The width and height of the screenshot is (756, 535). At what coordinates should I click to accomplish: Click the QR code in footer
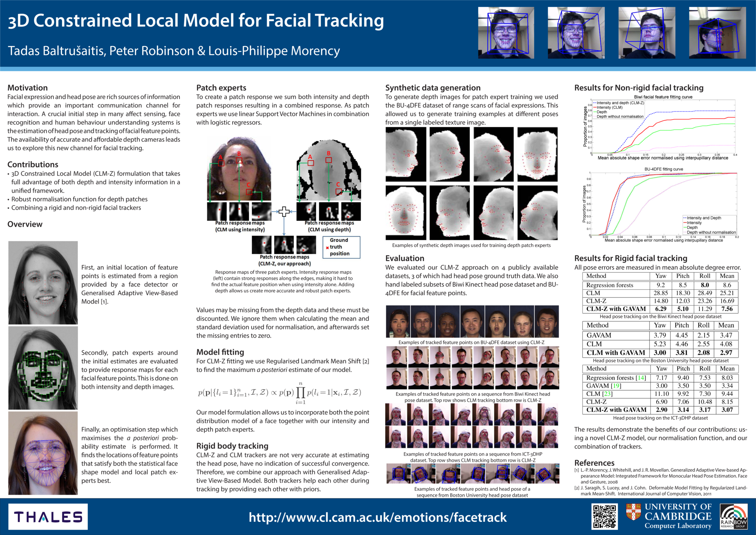[604, 516]
